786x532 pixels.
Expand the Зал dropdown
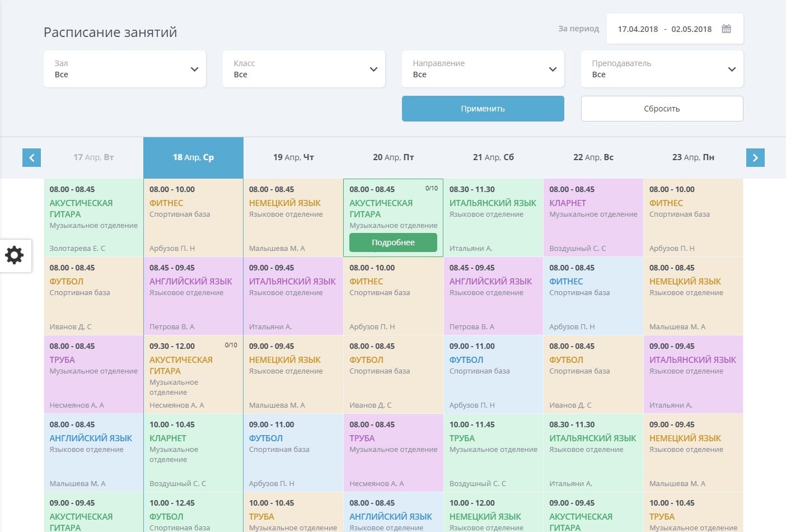(x=125, y=69)
